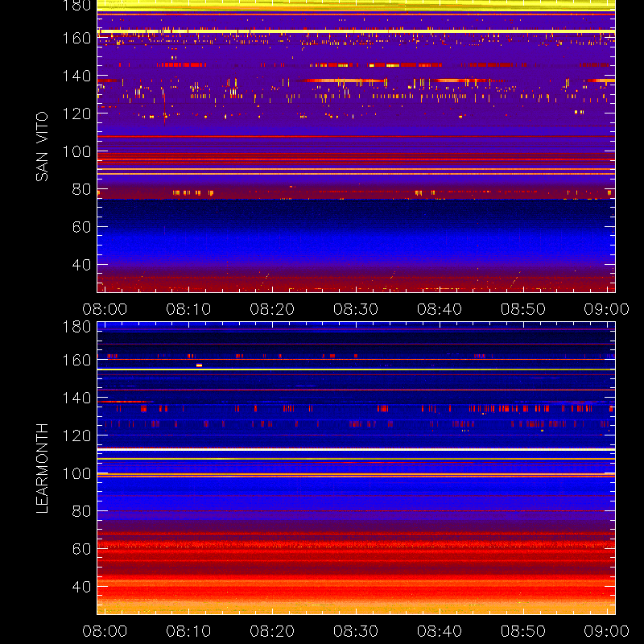Click the 08:10 time label below San Vito plot
Screen dimensions: 644x644
click(x=188, y=309)
